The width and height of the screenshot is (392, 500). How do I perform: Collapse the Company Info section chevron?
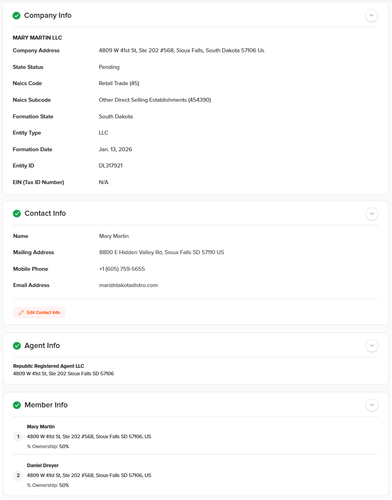pyautogui.click(x=371, y=16)
